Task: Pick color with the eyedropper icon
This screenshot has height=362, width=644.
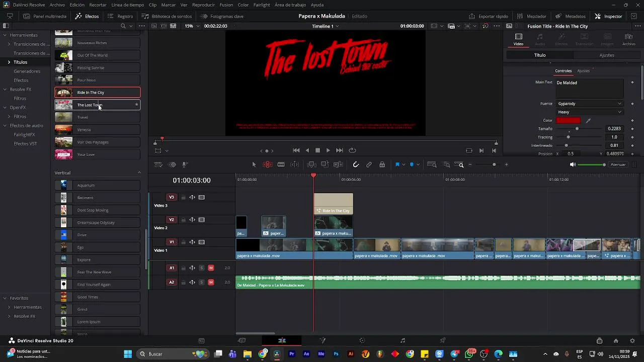Action: click(x=588, y=121)
